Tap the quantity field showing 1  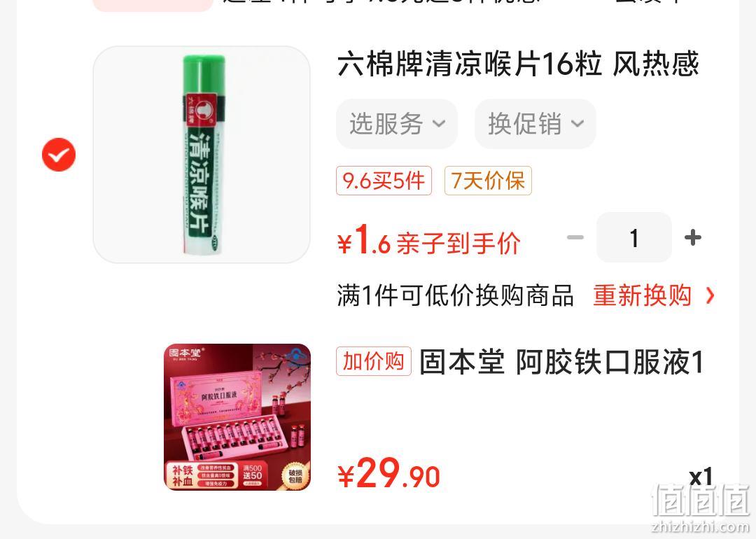[634, 237]
